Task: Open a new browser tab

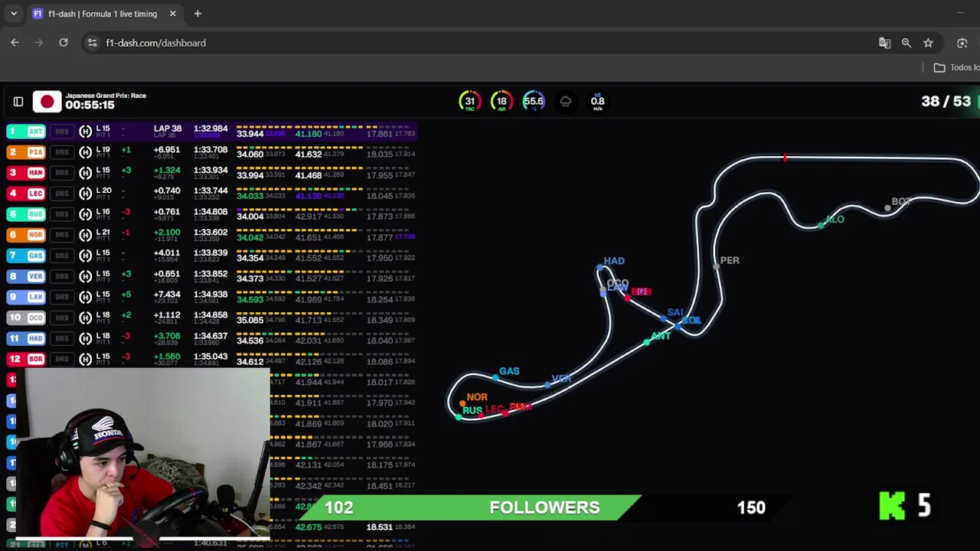Action: 198,14
